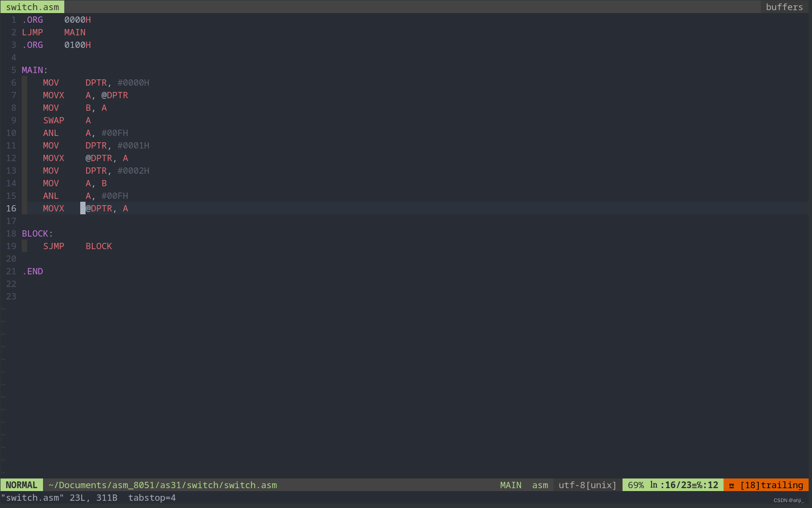The image size is (812, 508).
Task: Click the MAIN: label on line 5
Action: (x=35, y=70)
